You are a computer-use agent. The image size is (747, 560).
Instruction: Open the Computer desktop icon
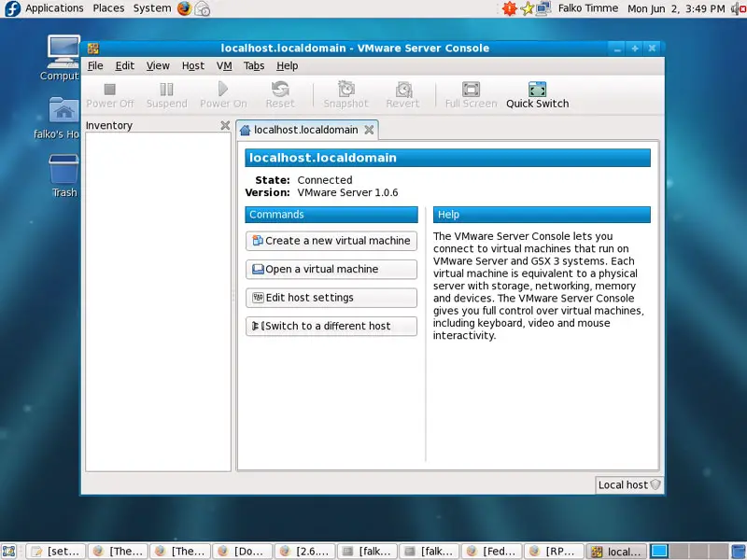[62, 58]
